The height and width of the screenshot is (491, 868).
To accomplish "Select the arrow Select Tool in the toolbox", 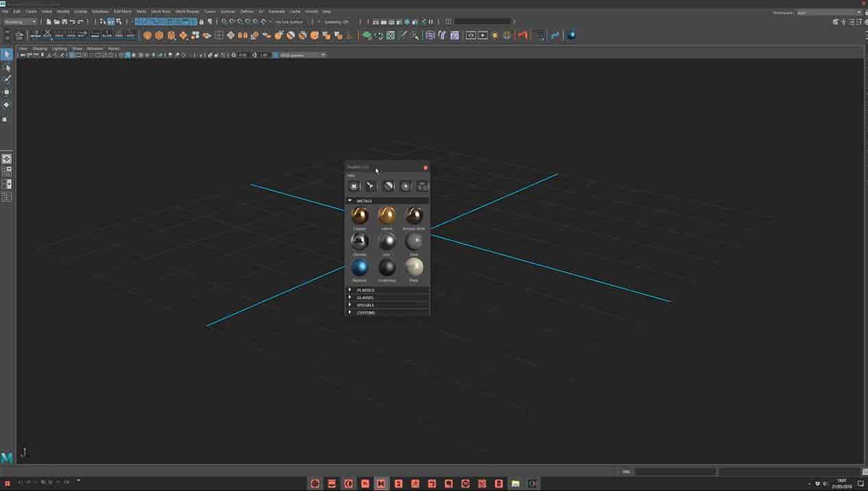I will pos(6,55).
